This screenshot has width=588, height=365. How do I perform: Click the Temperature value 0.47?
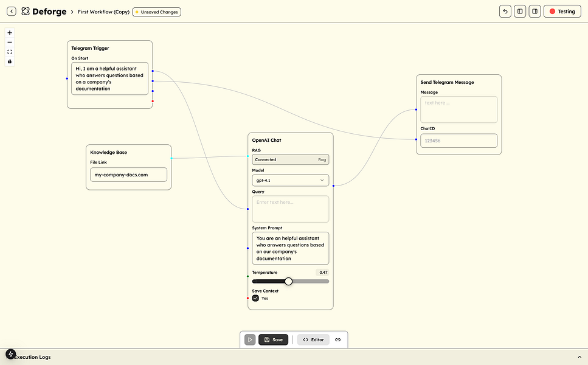[x=323, y=273]
